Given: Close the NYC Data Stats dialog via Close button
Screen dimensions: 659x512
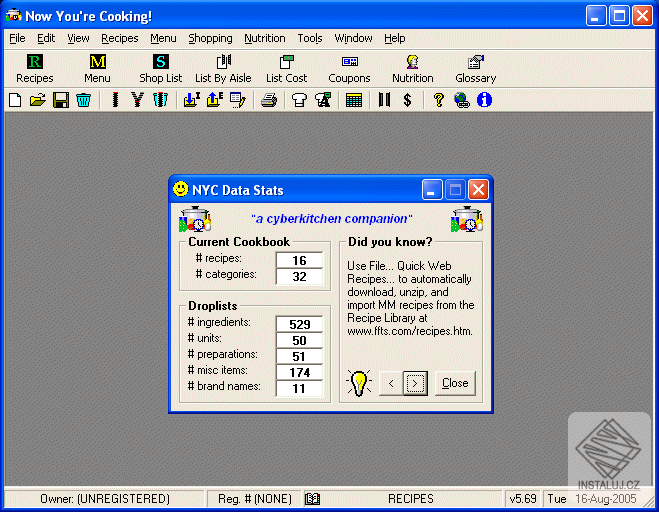Looking at the screenshot, I should [x=455, y=383].
